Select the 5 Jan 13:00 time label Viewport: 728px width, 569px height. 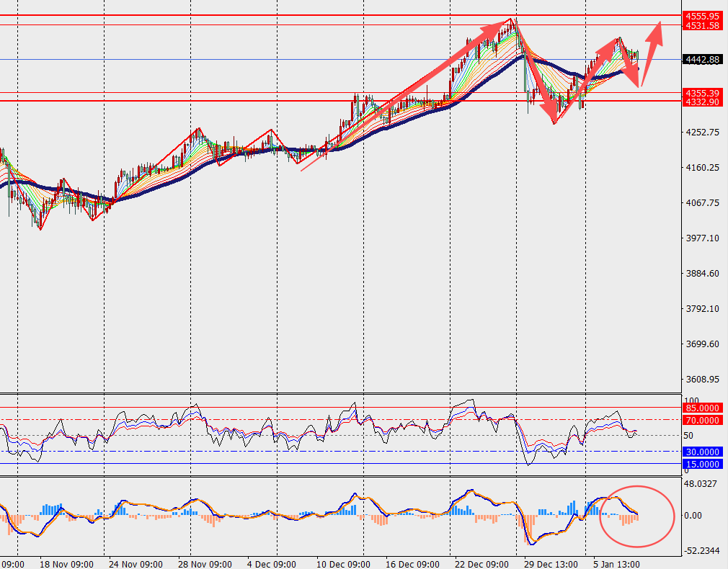click(x=616, y=564)
